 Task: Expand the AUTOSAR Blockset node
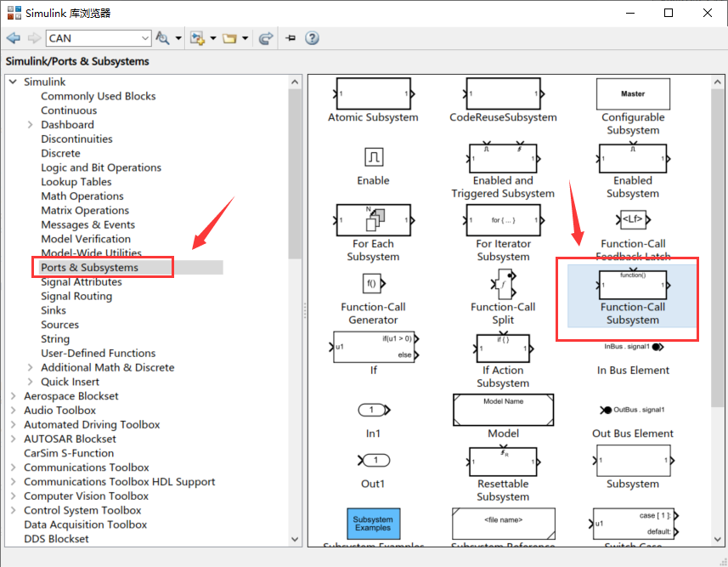13,439
